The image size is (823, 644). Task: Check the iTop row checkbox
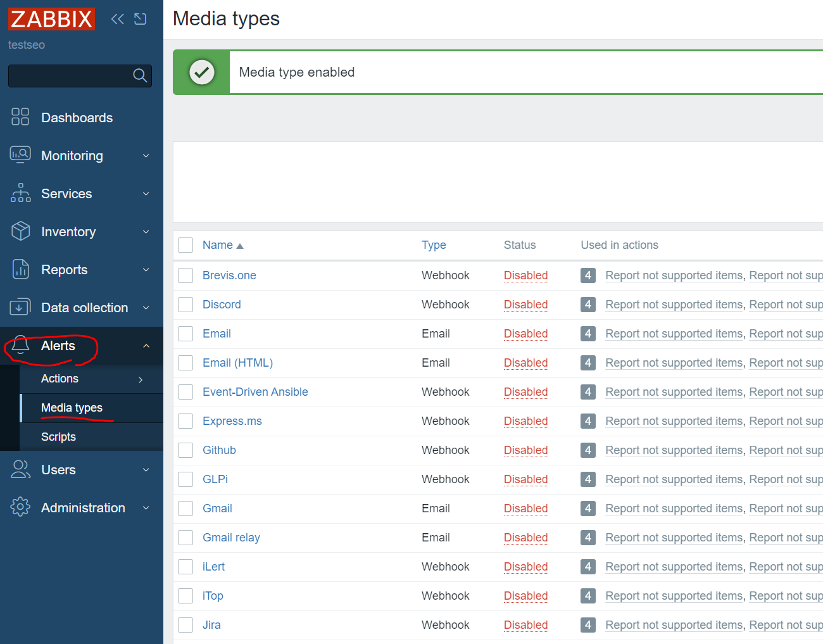click(x=185, y=596)
